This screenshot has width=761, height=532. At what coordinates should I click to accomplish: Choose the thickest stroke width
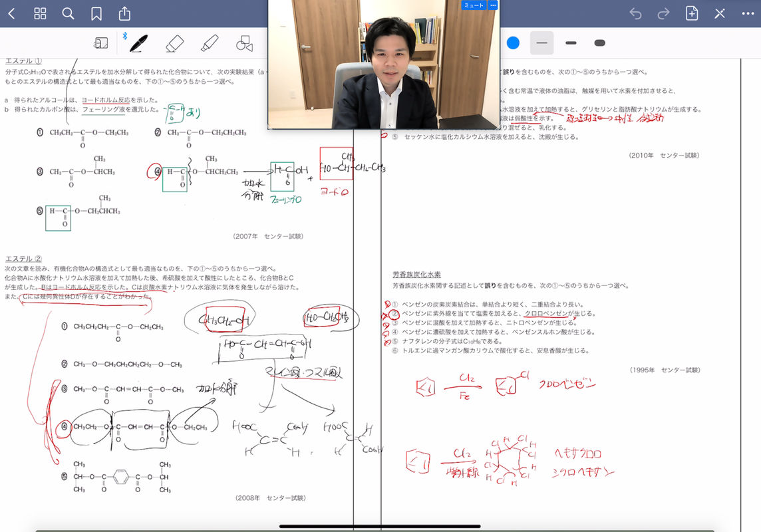click(x=600, y=43)
